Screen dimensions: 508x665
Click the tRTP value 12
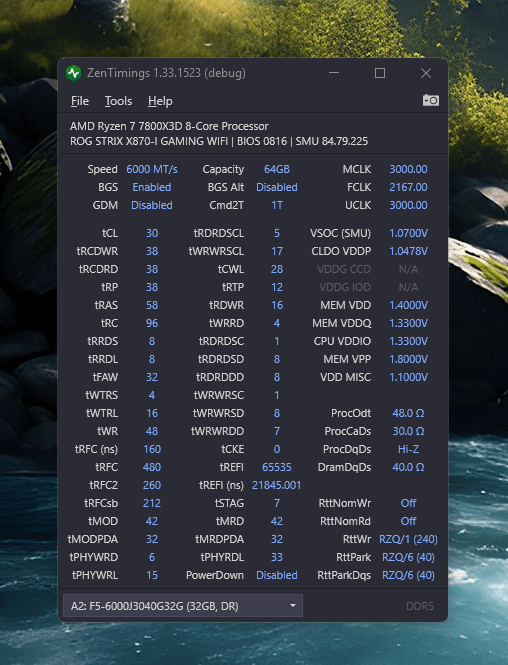tap(277, 287)
